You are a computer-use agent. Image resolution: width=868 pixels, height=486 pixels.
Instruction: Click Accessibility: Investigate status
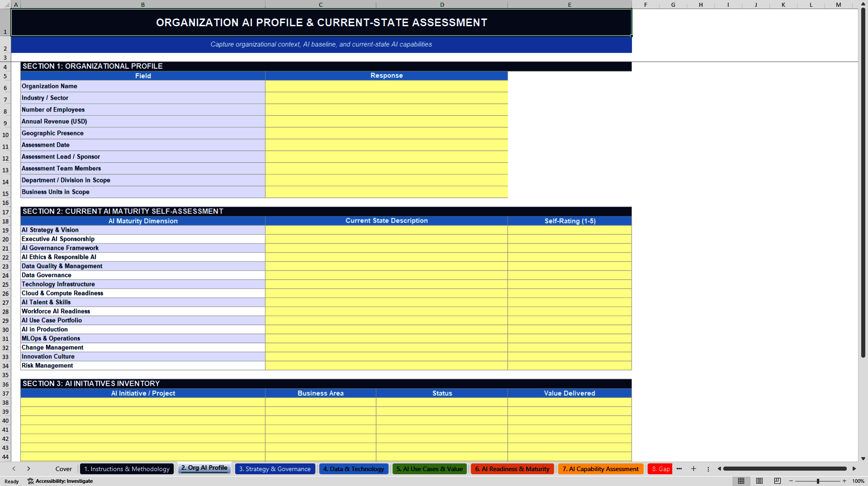click(60, 481)
